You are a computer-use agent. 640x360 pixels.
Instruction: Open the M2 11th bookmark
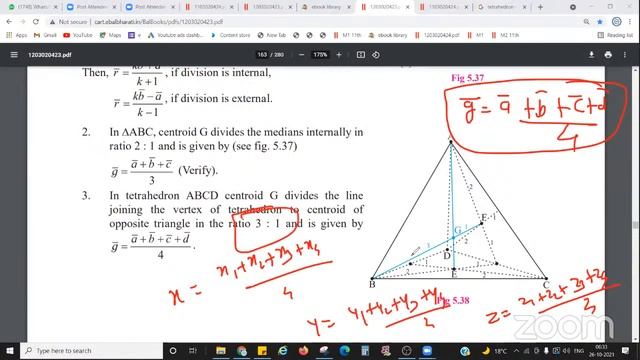coord(505,36)
